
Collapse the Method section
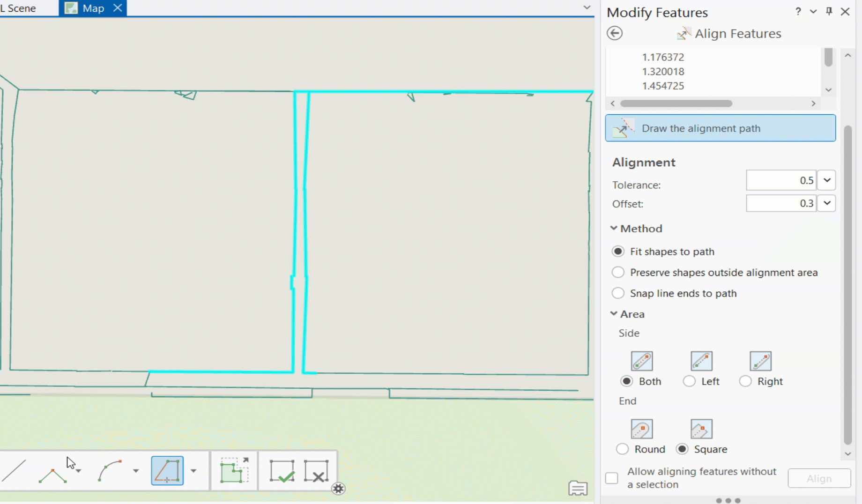point(614,228)
